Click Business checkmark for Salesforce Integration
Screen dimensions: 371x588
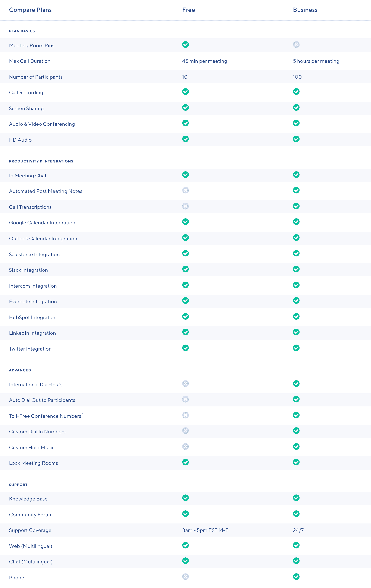pyautogui.click(x=296, y=253)
